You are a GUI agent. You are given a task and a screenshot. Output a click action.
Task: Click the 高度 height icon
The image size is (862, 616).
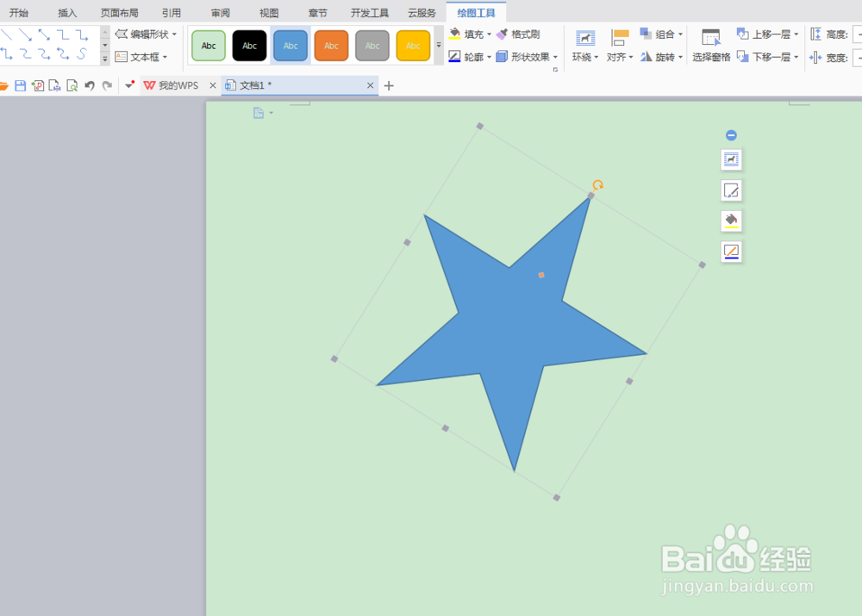tap(815, 34)
